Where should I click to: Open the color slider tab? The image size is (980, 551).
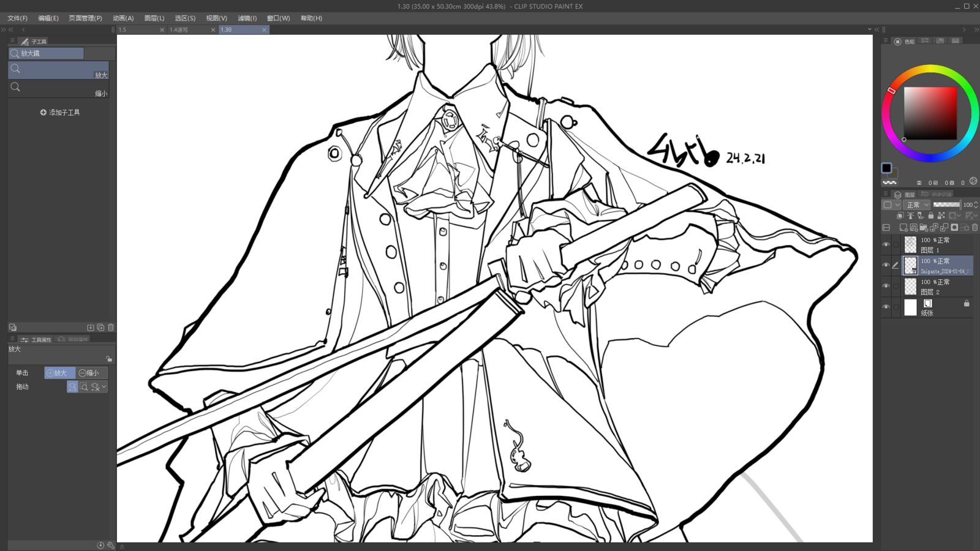[x=925, y=41]
